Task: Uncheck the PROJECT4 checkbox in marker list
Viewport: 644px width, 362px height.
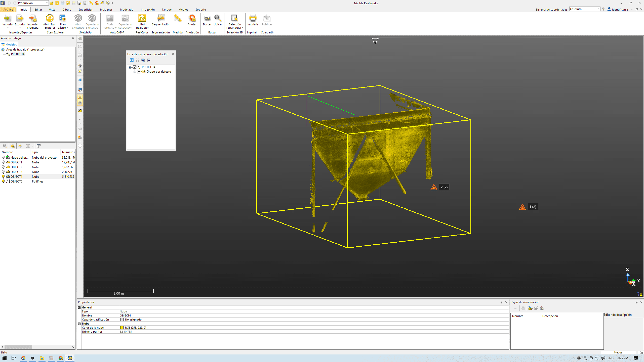Action: 135,67
